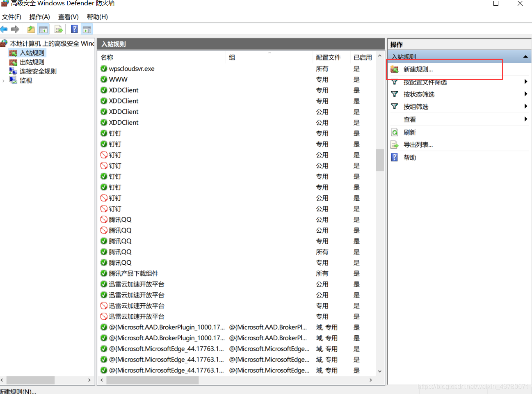Viewport: 532px width, 394px height.
Task: Click the 导出列表... export icon
Action: tap(395, 144)
